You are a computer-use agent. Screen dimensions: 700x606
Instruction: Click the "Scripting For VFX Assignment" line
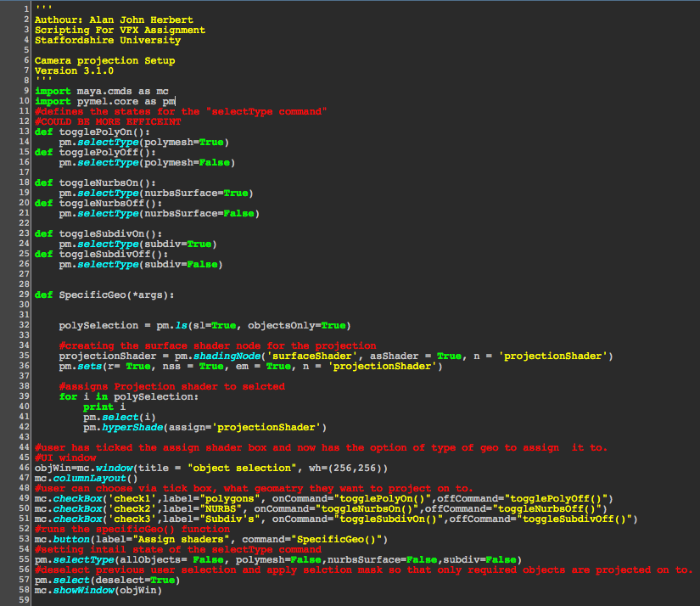(x=120, y=30)
